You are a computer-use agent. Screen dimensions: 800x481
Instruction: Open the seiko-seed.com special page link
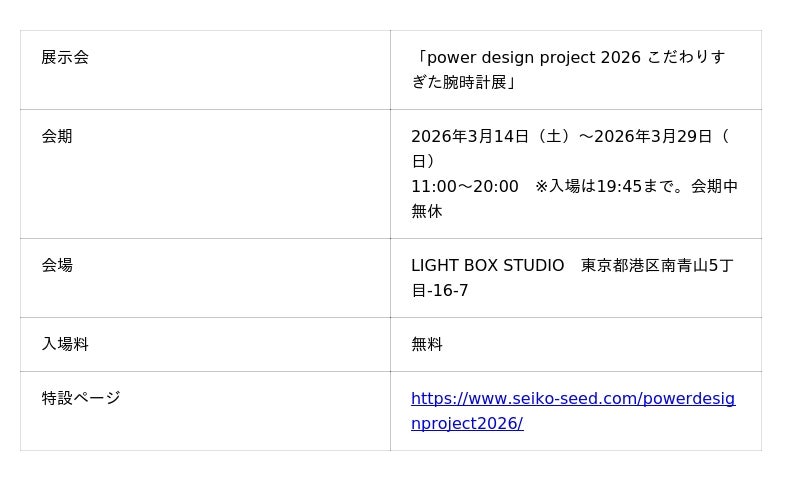pyautogui.click(x=572, y=399)
